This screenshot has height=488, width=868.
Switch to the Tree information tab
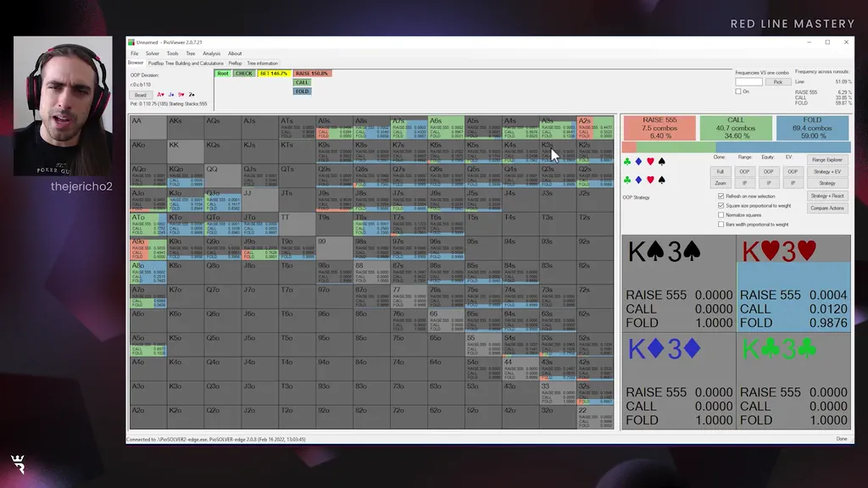tap(263, 64)
